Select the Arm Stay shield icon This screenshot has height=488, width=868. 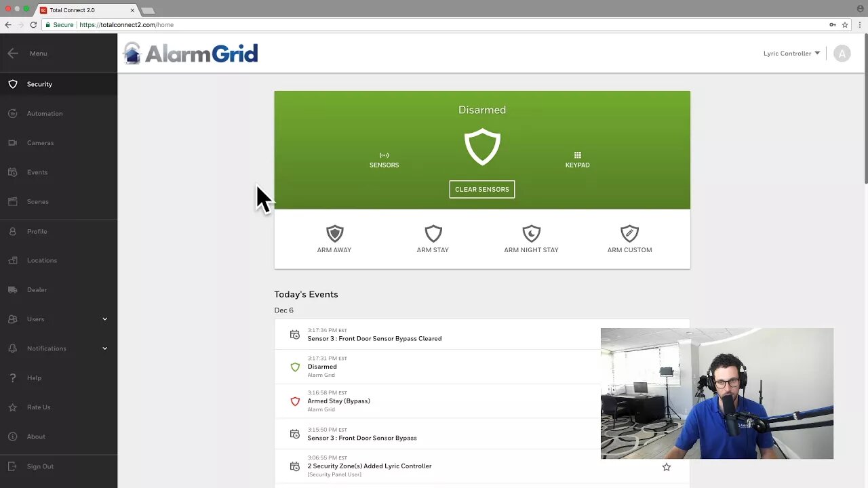point(433,234)
